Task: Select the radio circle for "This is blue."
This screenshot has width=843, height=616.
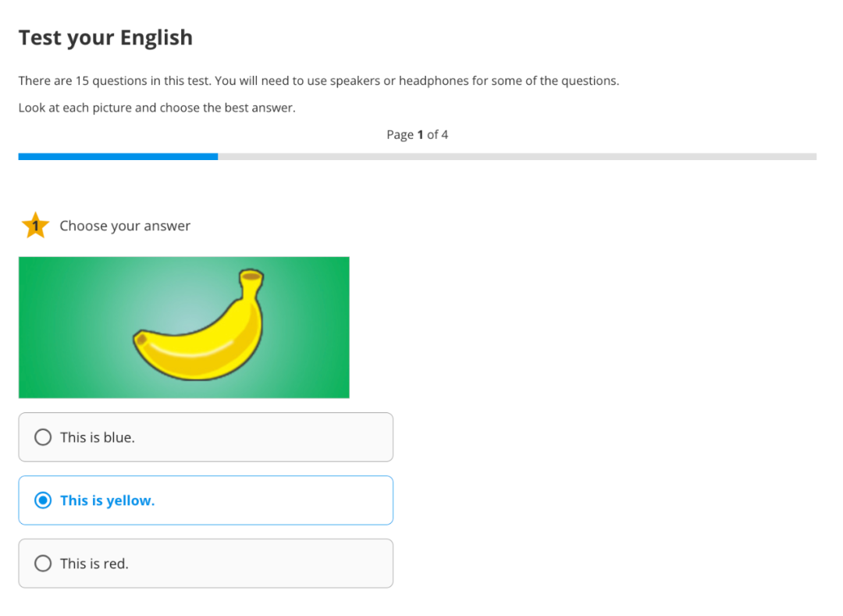Action: (x=43, y=437)
